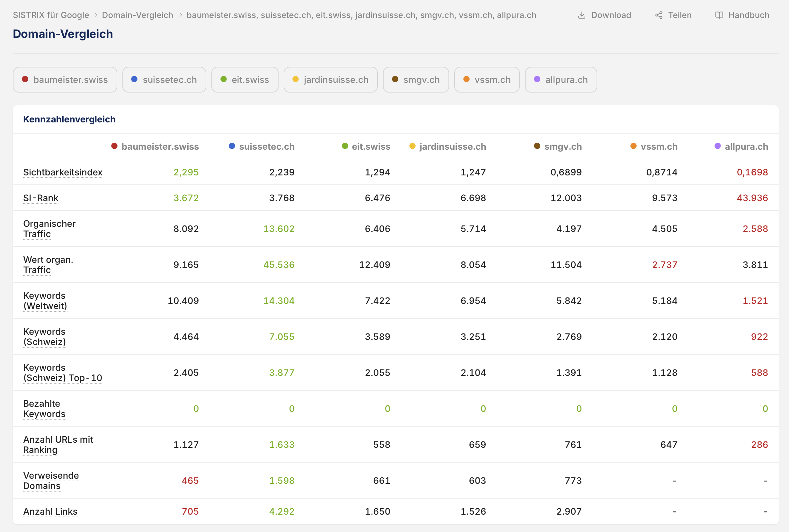Open the Handbuch link text
Screen dimensions: 789x532
(x=749, y=15)
